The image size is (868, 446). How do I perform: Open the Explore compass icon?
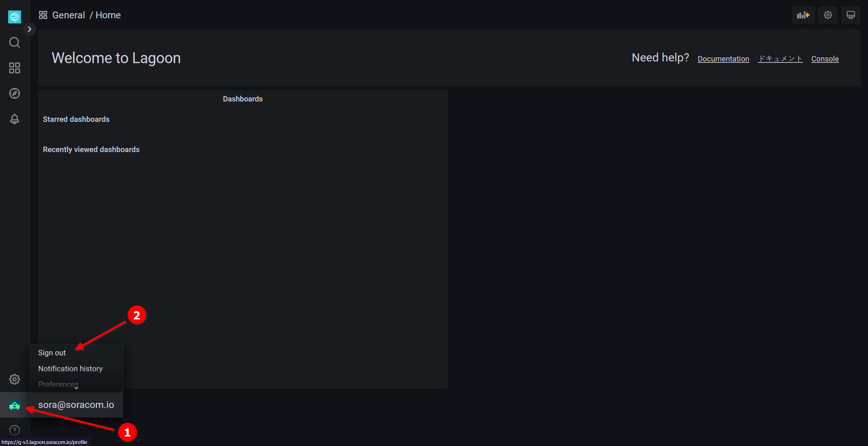click(14, 93)
